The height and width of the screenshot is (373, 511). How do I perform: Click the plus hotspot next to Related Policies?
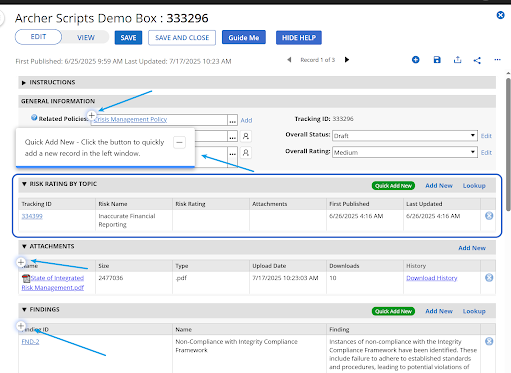coord(92,116)
